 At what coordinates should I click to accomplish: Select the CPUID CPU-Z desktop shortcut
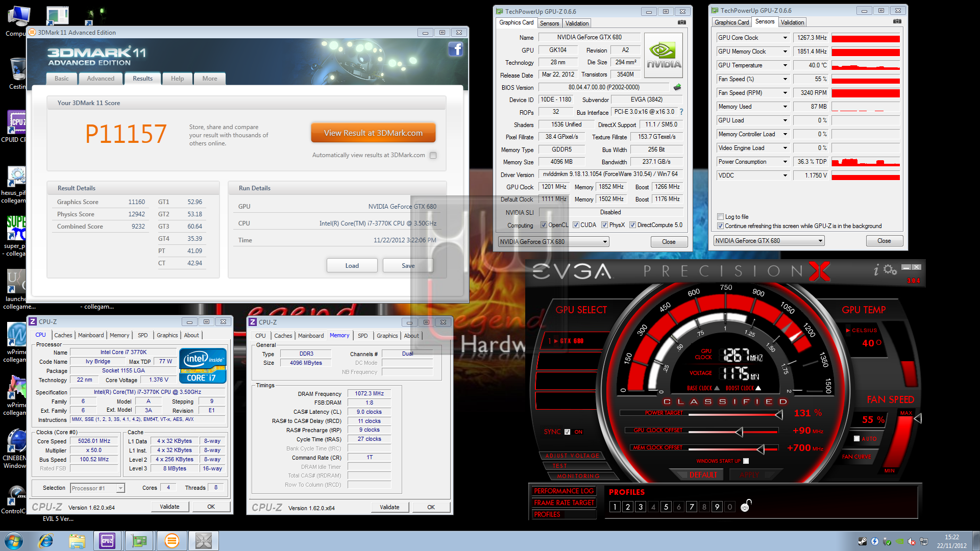(15, 127)
